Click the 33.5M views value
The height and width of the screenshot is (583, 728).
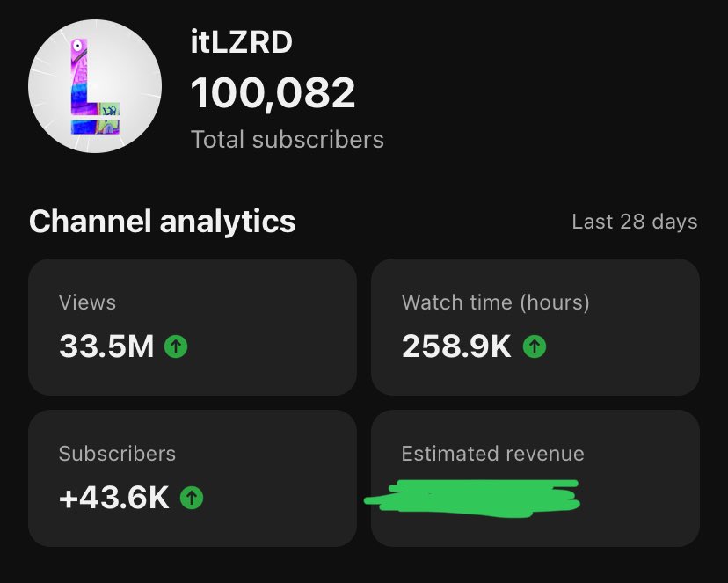(x=106, y=346)
